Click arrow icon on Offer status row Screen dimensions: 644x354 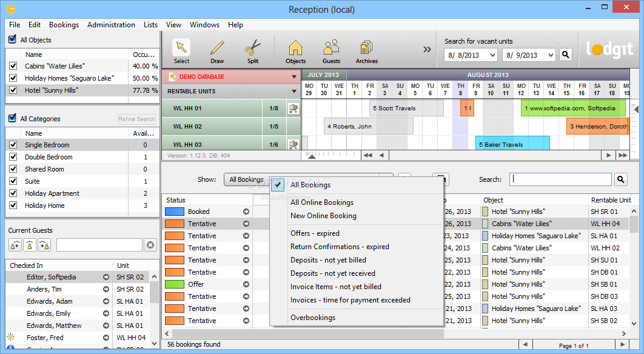(x=246, y=284)
